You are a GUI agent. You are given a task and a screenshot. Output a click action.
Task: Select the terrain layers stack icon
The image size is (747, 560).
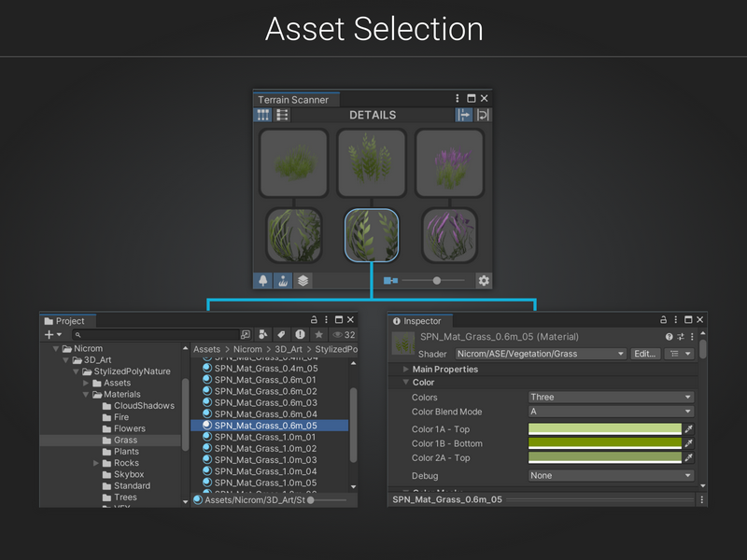(303, 281)
